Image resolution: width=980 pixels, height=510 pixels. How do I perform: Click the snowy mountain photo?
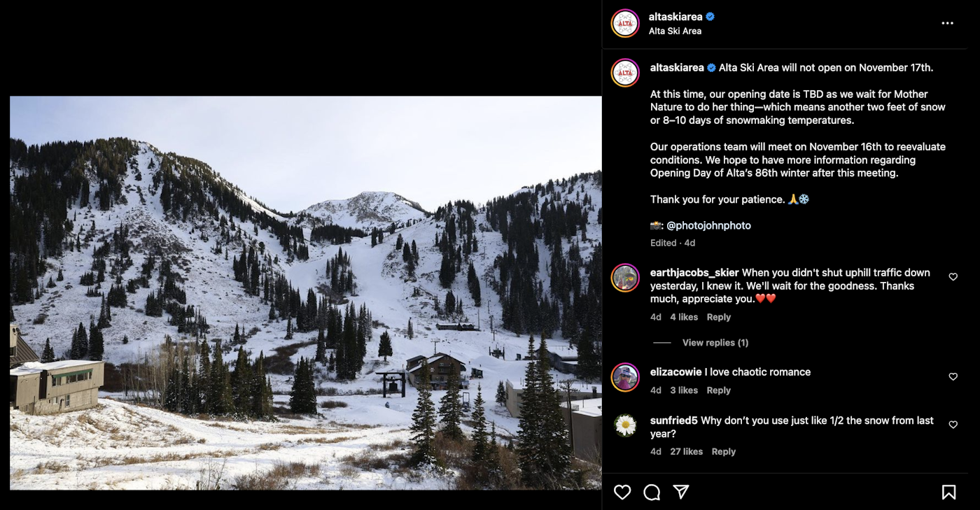(x=305, y=292)
